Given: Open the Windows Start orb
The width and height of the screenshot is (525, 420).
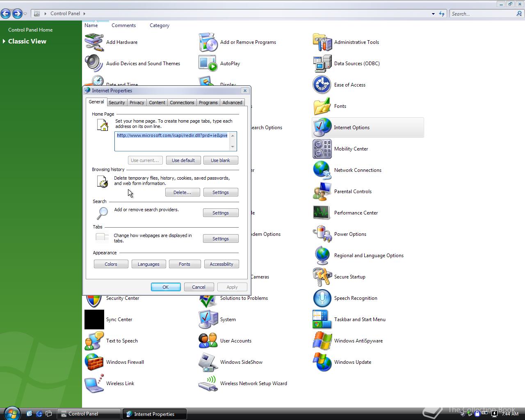Looking at the screenshot, I should 12,413.
